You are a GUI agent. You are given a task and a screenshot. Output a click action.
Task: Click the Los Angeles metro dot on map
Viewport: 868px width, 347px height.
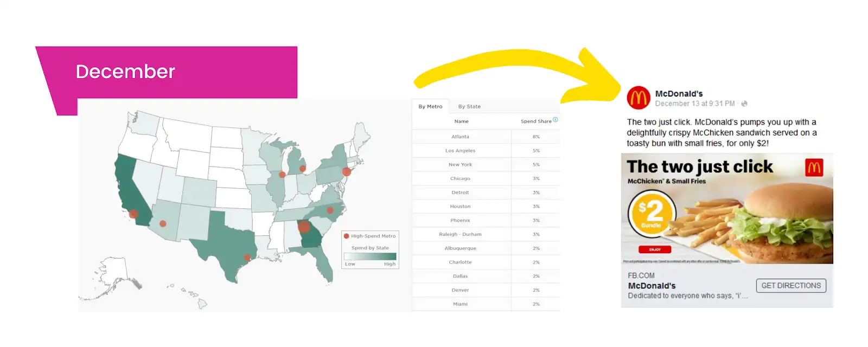click(133, 214)
